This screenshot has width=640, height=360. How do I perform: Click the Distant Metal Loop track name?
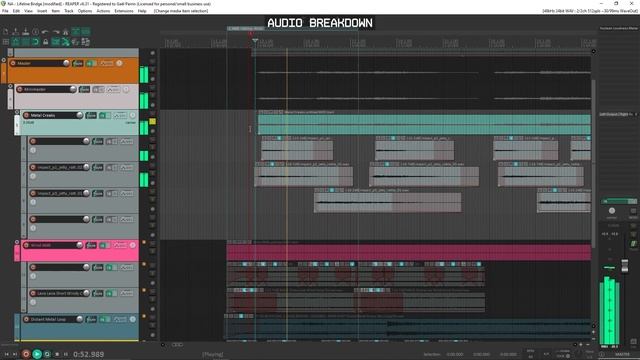(48, 319)
